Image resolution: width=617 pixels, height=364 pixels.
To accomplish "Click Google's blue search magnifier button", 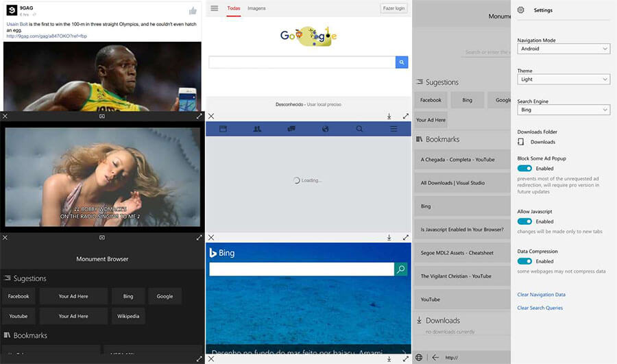I will (x=401, y=62).
